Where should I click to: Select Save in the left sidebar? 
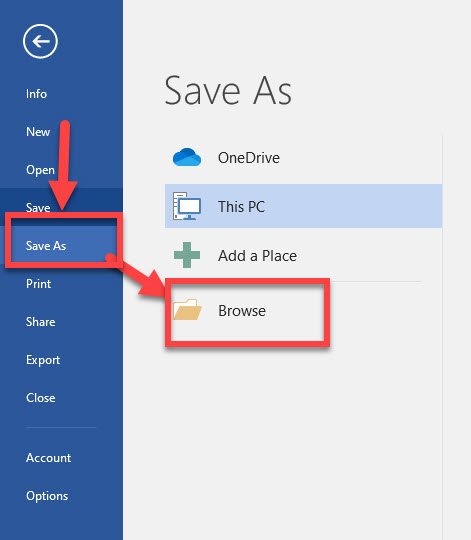(38, 208)
